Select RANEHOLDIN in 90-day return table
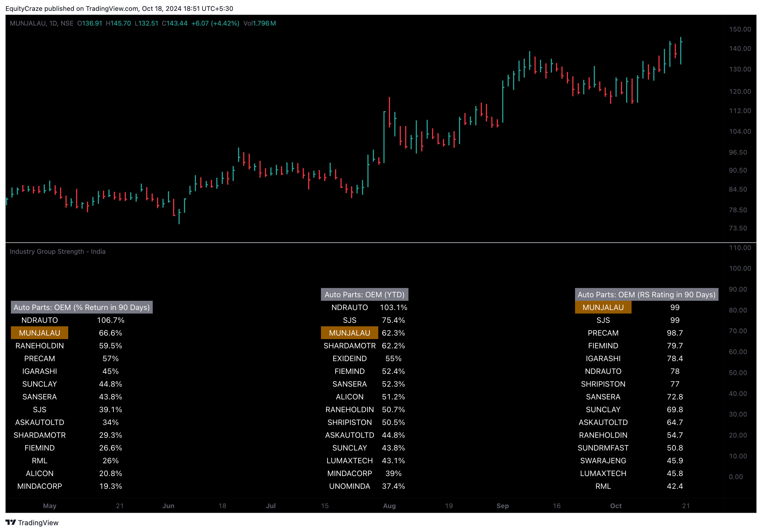 click(x=39, y=346)
